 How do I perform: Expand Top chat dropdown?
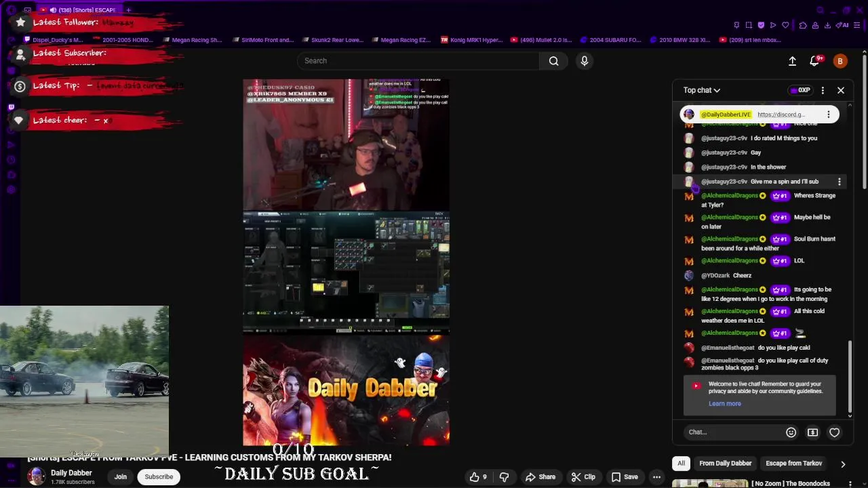coord(702,90)
